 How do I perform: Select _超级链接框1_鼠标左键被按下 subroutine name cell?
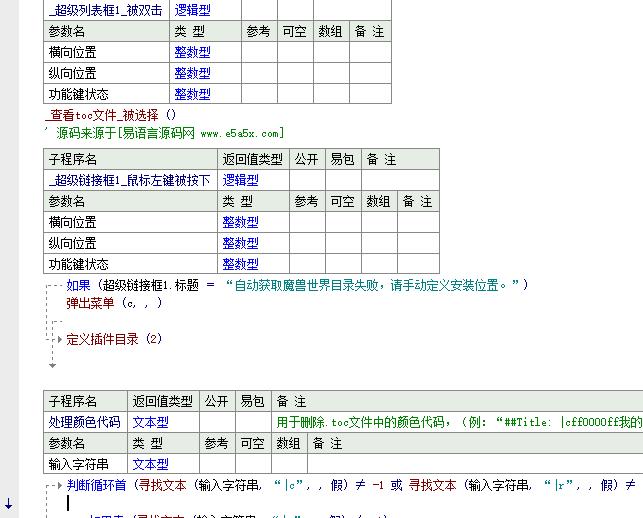pyautogui.click(x=130, y=180)
